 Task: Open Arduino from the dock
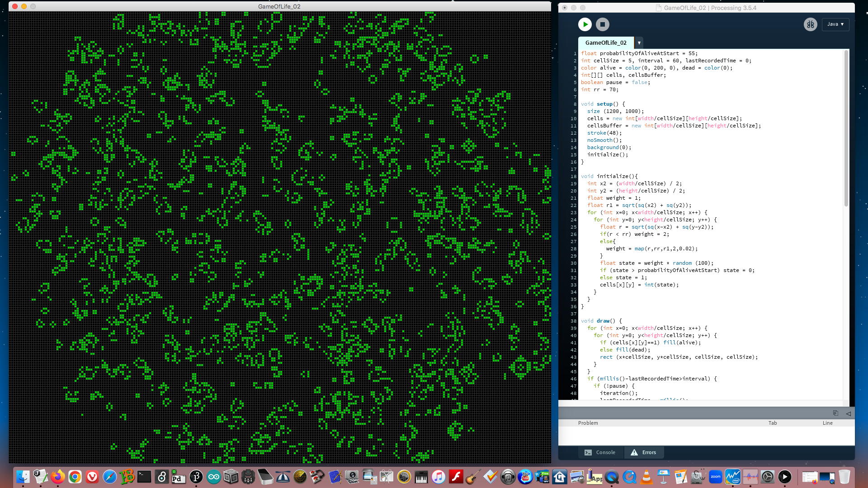(x=213, y=477)
